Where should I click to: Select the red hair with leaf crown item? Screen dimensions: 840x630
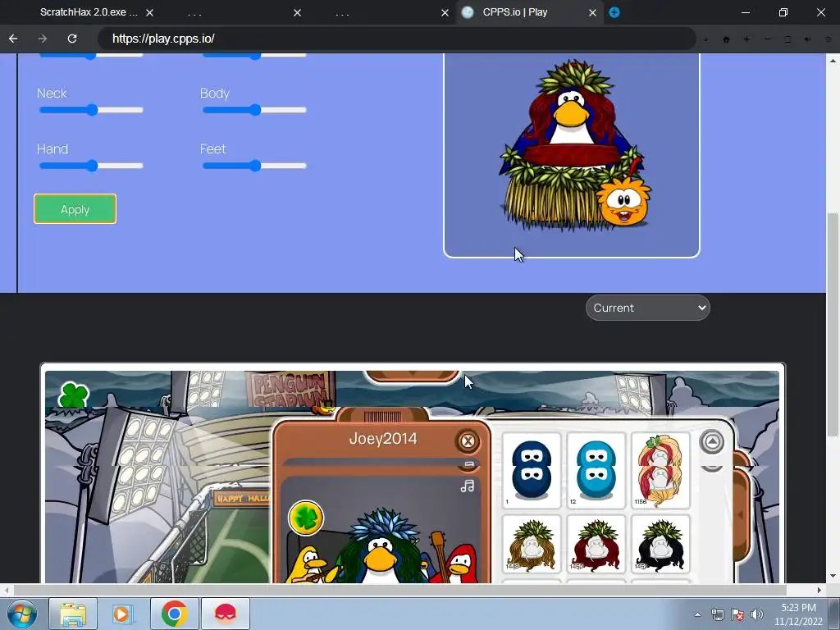[x=596, y=545]
